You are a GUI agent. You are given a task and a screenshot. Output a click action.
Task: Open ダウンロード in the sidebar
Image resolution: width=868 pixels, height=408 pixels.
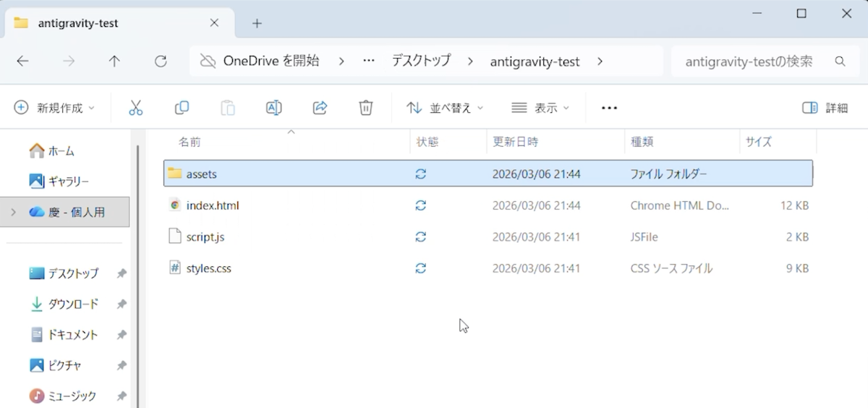click(72, 305)
